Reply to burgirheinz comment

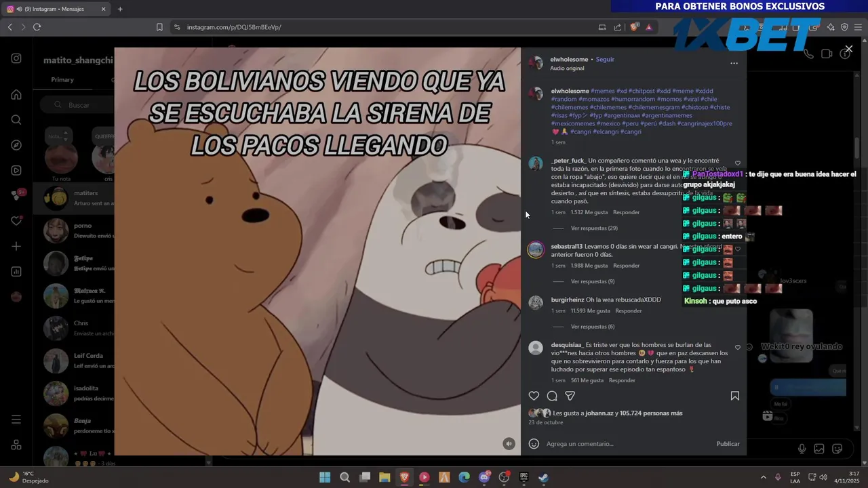click(629, 311)
